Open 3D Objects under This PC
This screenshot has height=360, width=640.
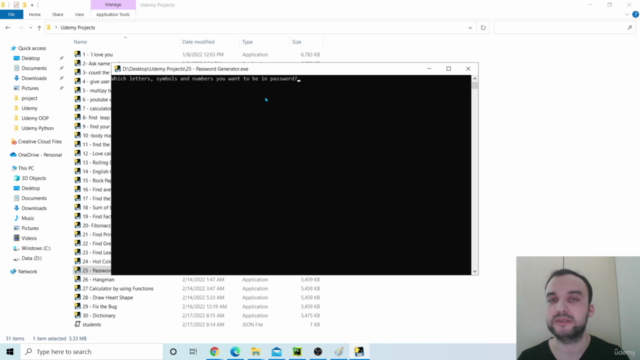pyautogui.click(x=33, y=178)
